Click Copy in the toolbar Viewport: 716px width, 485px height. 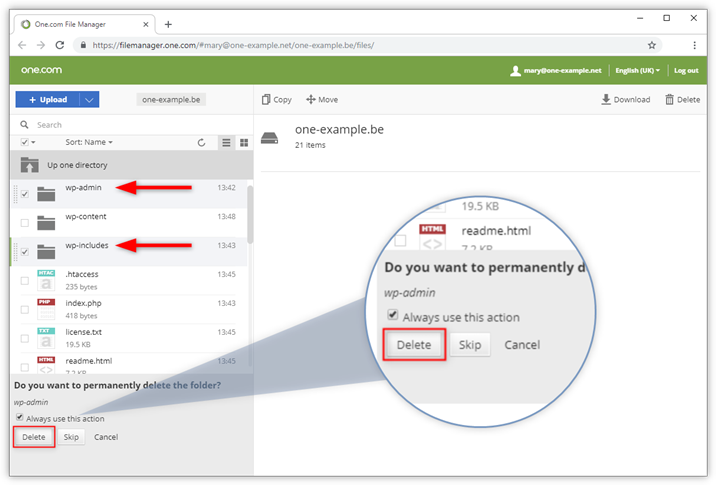point(277,100)
